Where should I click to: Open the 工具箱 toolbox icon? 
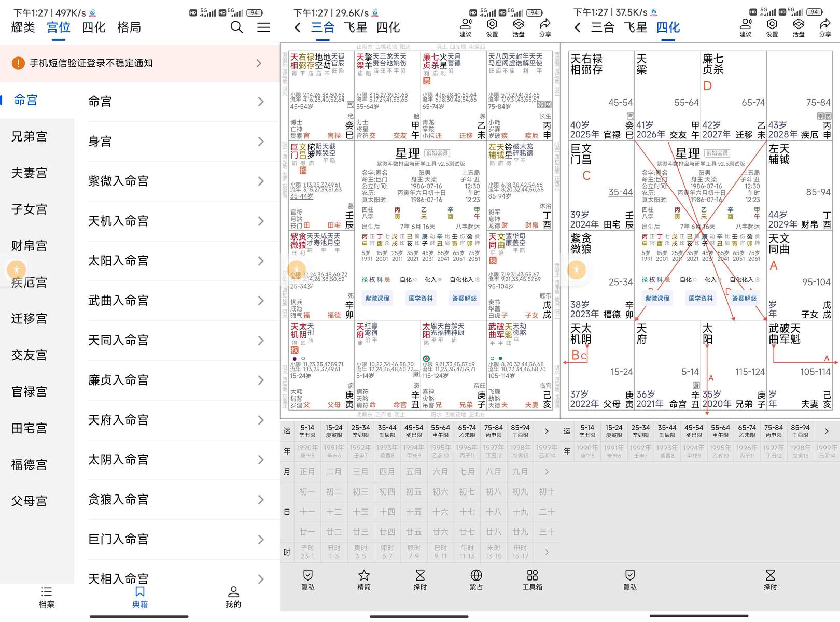click(532, 579)
